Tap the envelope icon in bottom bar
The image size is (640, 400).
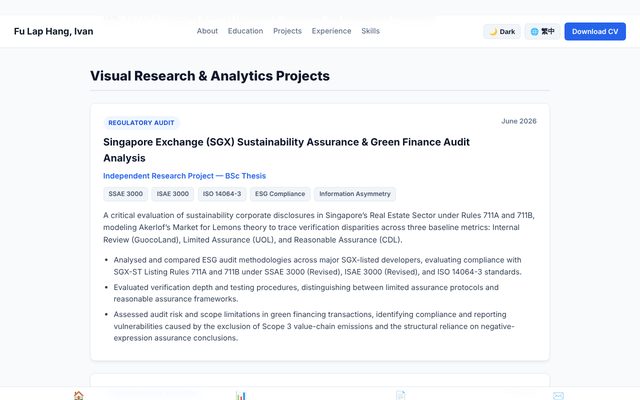tap(558, 396)
